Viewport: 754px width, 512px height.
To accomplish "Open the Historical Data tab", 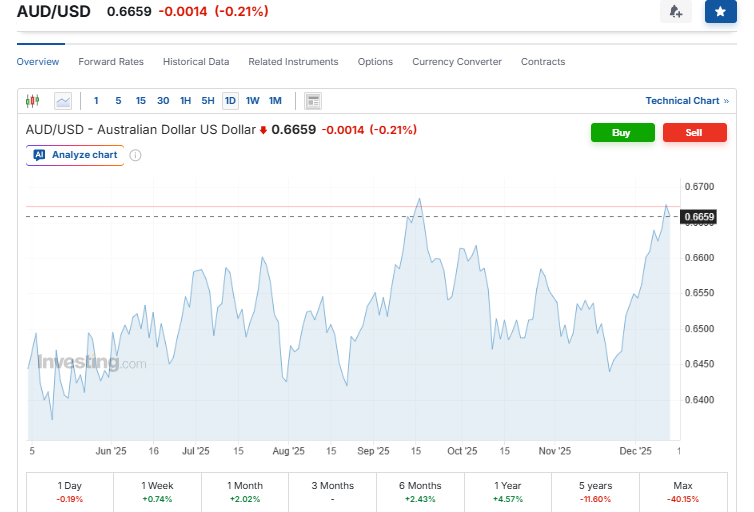I will [x=196, y=62].
